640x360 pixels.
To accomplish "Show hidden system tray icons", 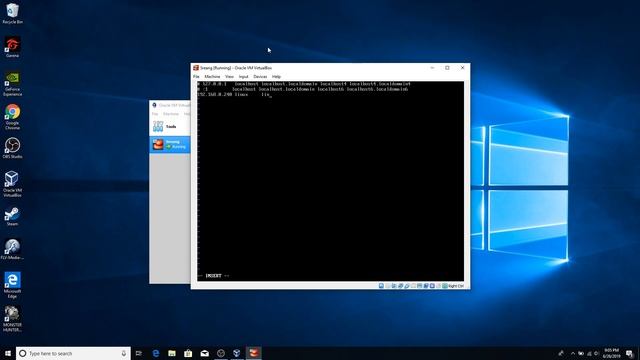I will [x=573, y=353].
